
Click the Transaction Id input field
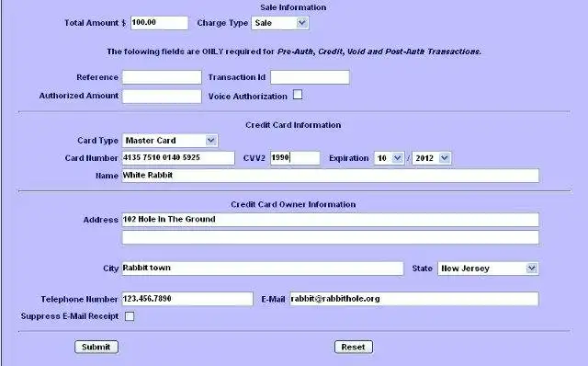click(x=310, y=77)
